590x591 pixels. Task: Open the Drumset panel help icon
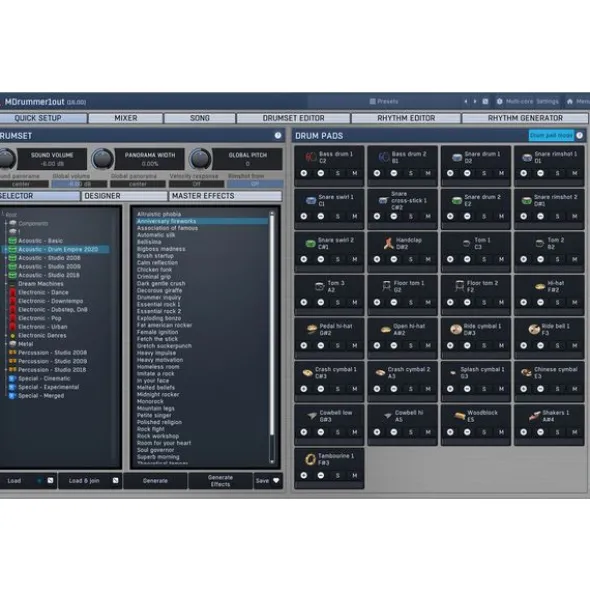pyautogui.click(x=278, y=136)
